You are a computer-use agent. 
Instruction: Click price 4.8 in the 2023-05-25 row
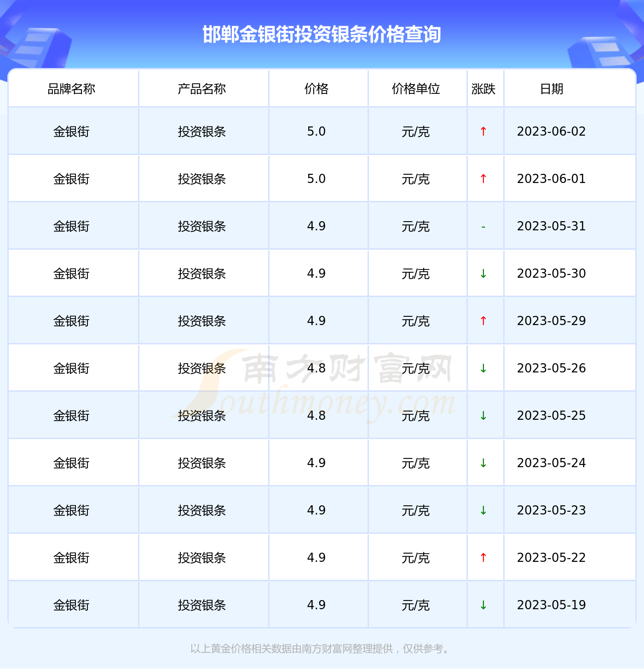(x=316, y=416)
